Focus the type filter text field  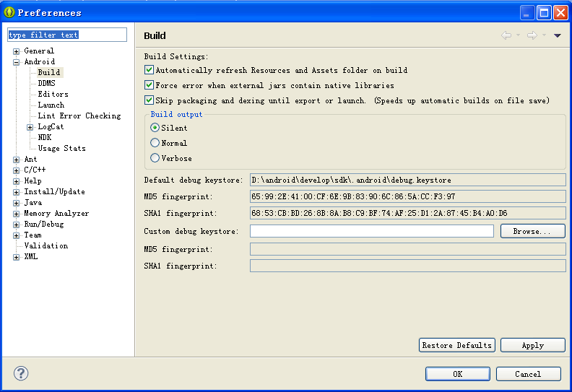click(67, 35)
